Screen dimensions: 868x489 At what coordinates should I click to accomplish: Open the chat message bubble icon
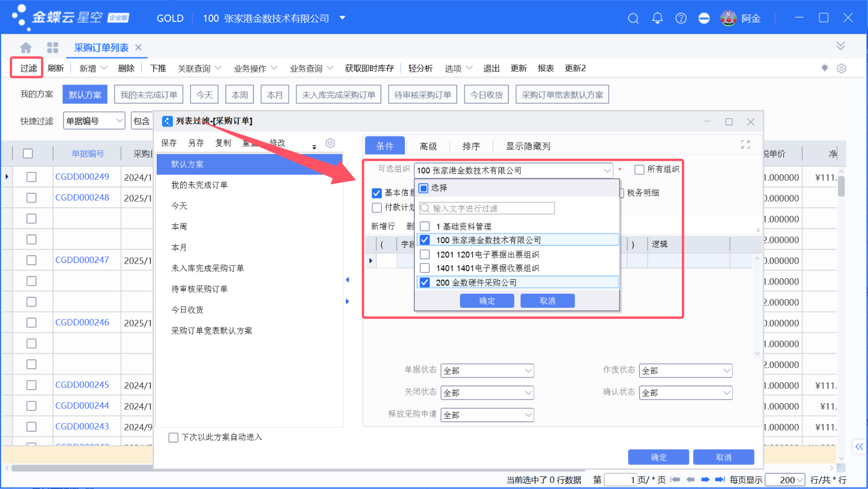coord(704,18)
